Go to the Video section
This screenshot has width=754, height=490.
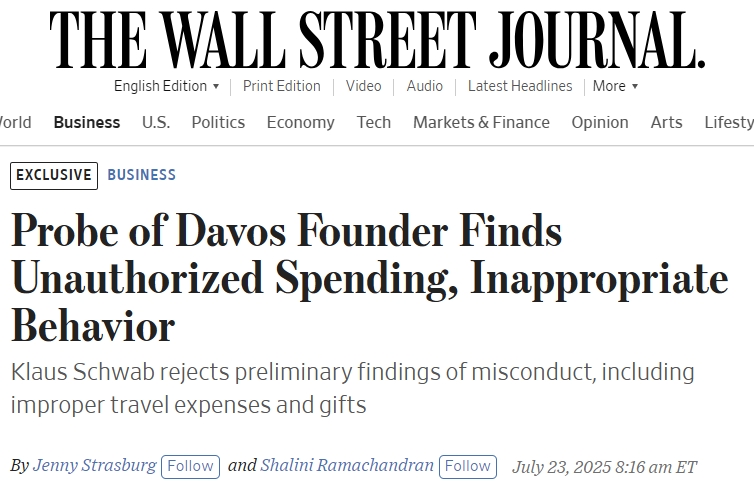[x=363, y=86]
